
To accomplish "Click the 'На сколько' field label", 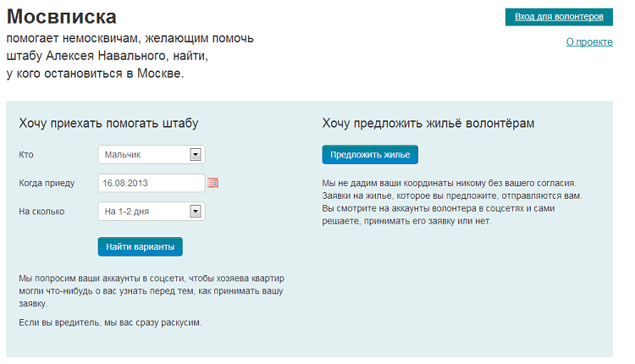I will (x=41, y=212).
